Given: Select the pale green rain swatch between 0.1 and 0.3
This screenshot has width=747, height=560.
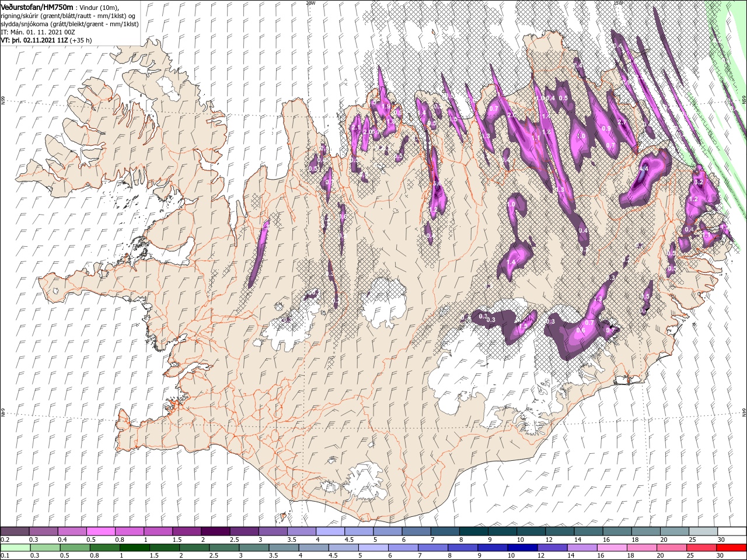Looking at the screenshot, I should (15, 548).
